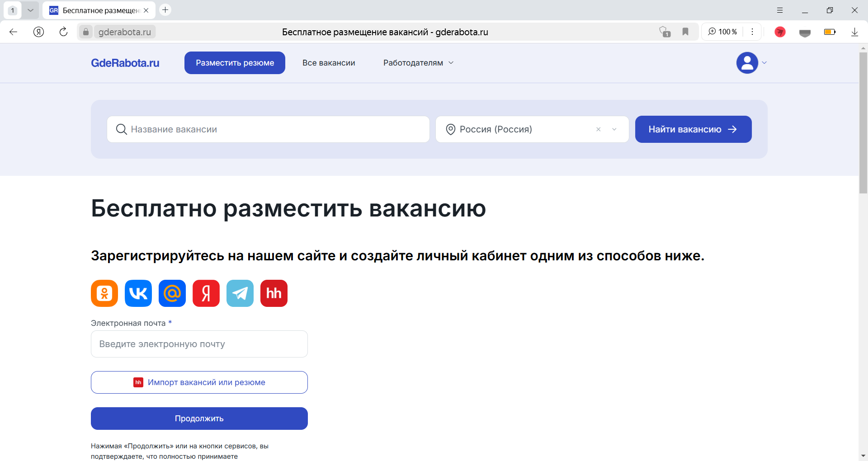
Task: Click the scrollbar up arrow
Action: pos(863,47)
